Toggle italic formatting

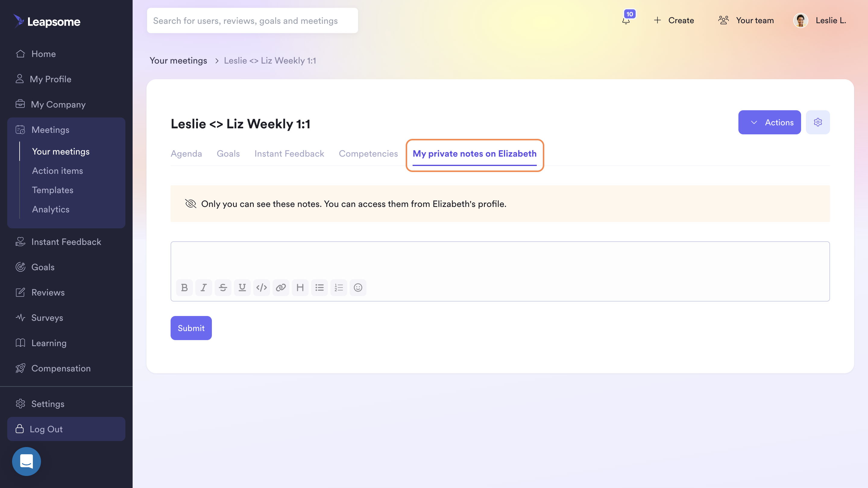pyautogui.click(x=203, y=287)
